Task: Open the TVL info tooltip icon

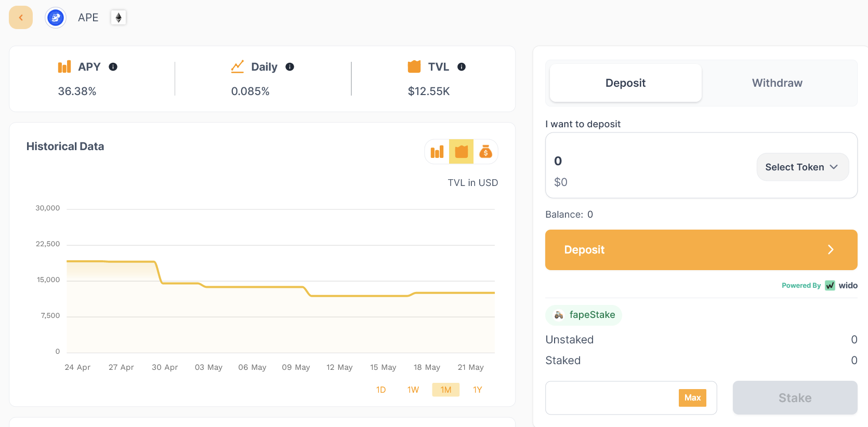Action: coord(462,67)
